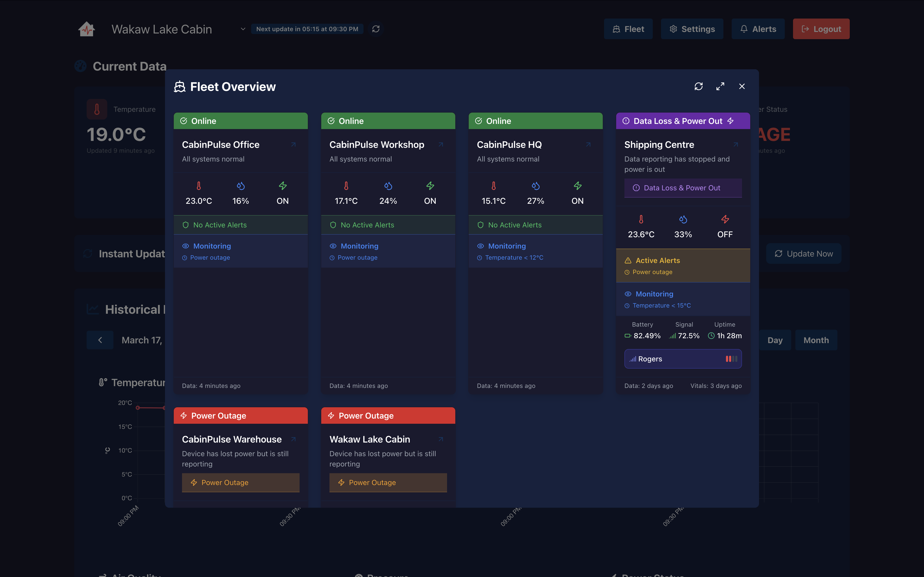
Task: Click the CabinPulse home logo icon
Action: [x=87, y=29]
